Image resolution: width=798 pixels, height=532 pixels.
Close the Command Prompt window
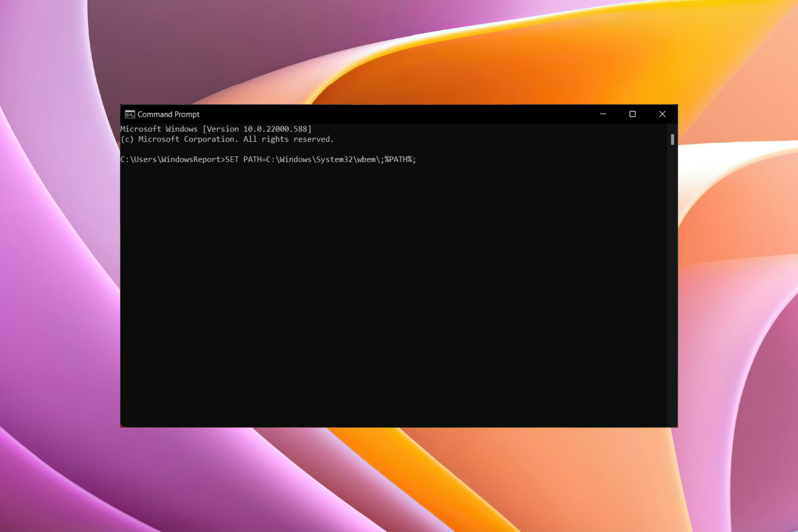(x=663, y=114)
